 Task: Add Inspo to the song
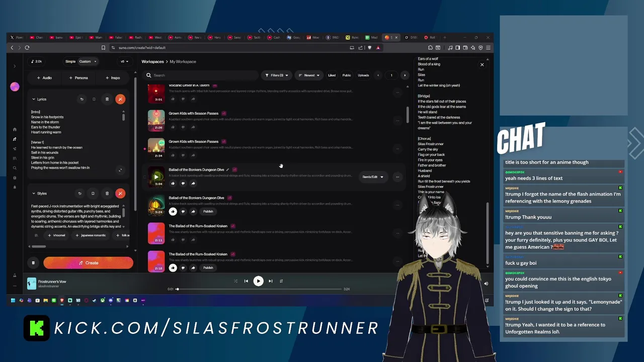point(113,78)
